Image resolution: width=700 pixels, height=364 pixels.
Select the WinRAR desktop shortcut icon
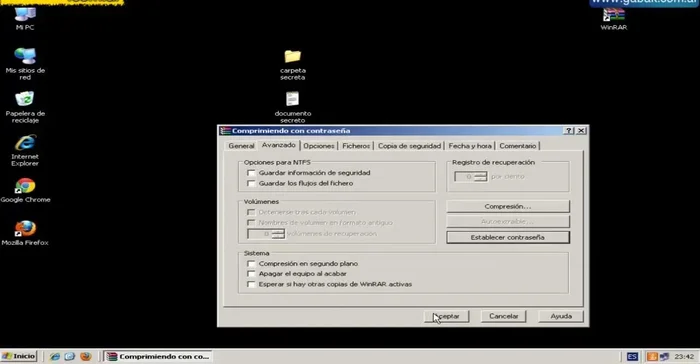[614, 18]
